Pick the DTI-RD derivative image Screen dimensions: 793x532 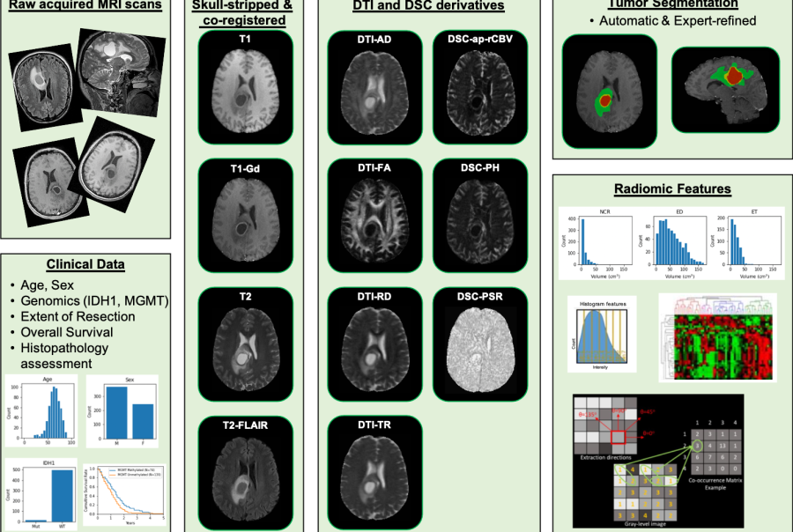374,344
